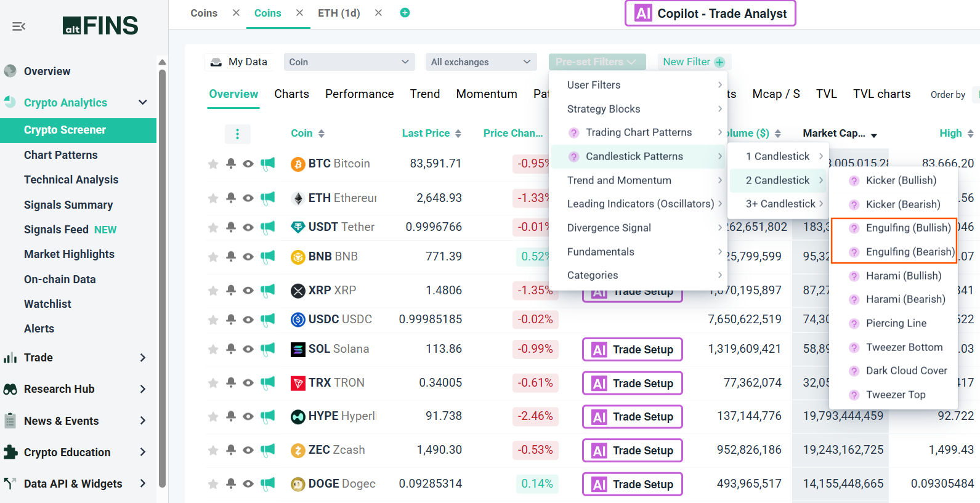
Task: Expand the News & Events section
Action: (143, 421)
